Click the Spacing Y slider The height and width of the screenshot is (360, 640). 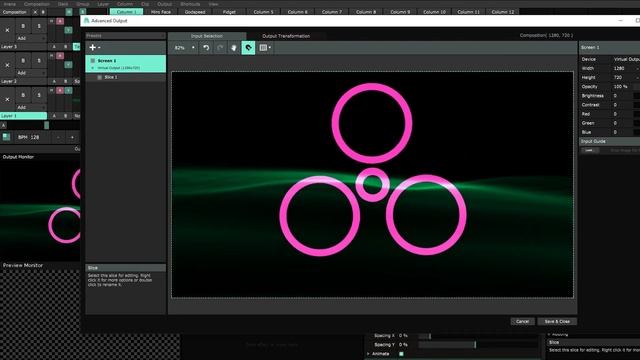point(478,345)
